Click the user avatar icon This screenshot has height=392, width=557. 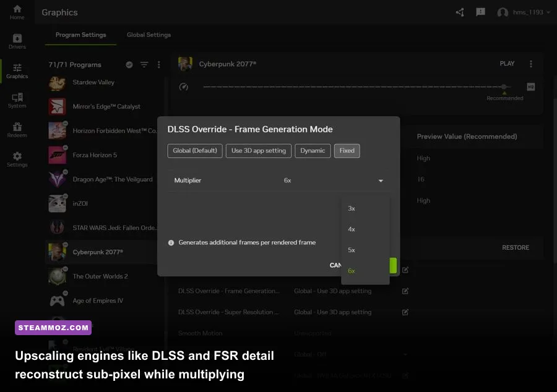point(503,12)
